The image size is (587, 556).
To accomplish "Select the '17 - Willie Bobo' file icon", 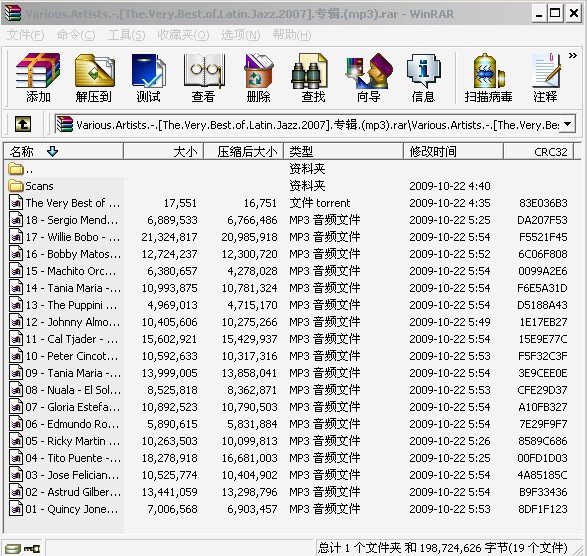I will click(x=16, y=237).
